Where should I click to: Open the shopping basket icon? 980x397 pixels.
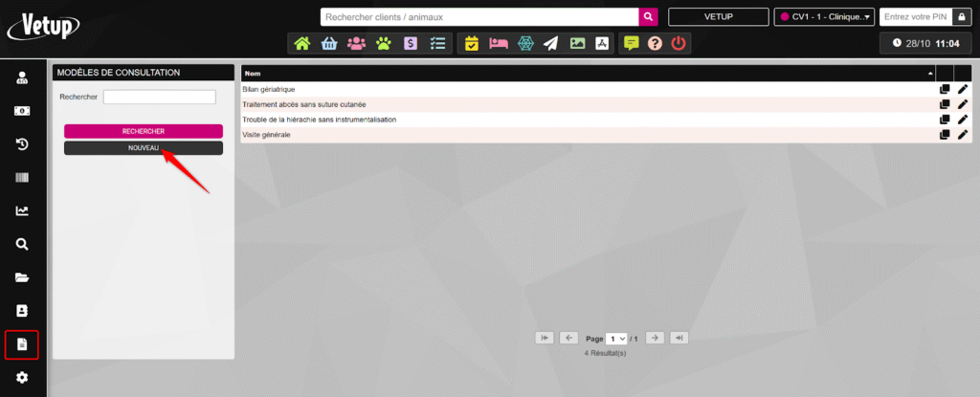click(329, 43)
